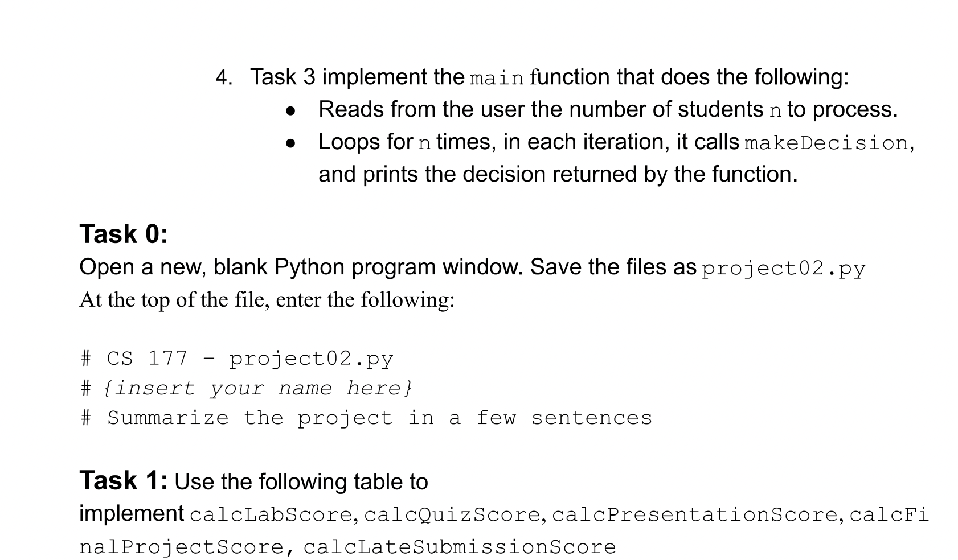Viewport: 958px width, 560px height.
Task: Click the calcLateSubmissionScore function name
Action: tap(460, 547)
